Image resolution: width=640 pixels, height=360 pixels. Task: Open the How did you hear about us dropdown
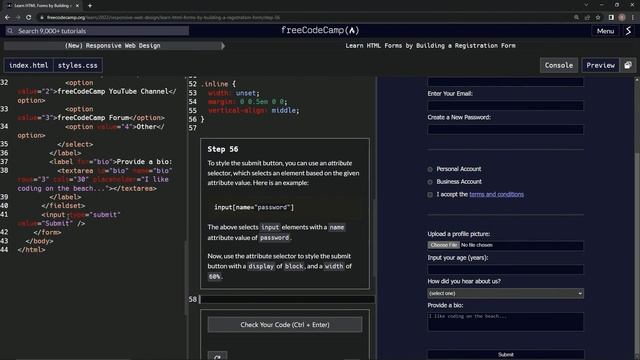click(x=505, y=293)
